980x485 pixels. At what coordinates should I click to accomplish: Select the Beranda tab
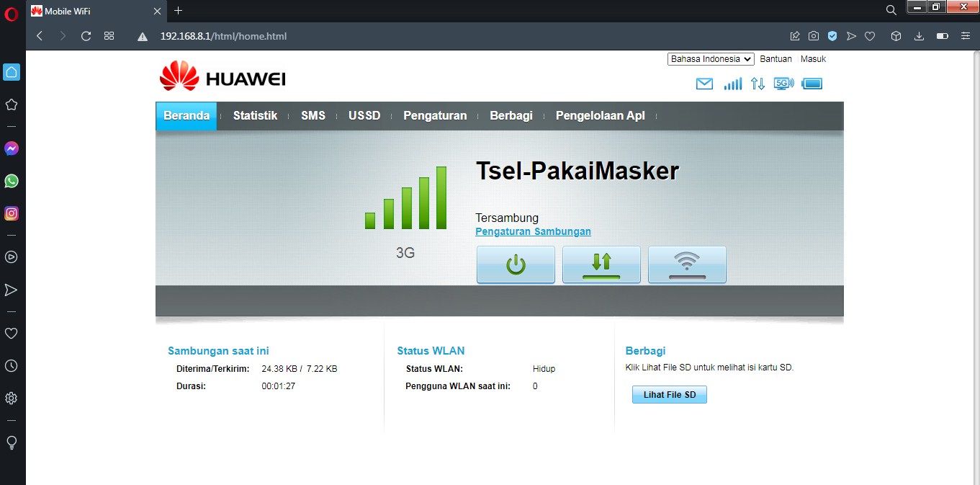[186, 116]
